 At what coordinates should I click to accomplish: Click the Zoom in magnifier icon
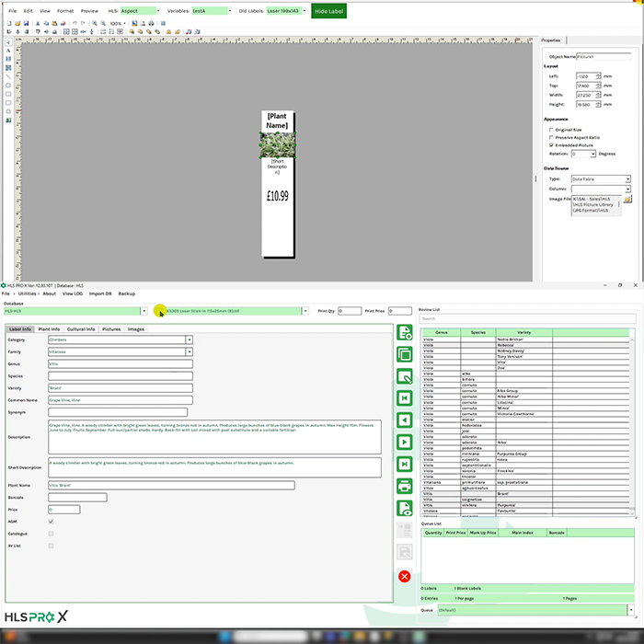(95, 23)
